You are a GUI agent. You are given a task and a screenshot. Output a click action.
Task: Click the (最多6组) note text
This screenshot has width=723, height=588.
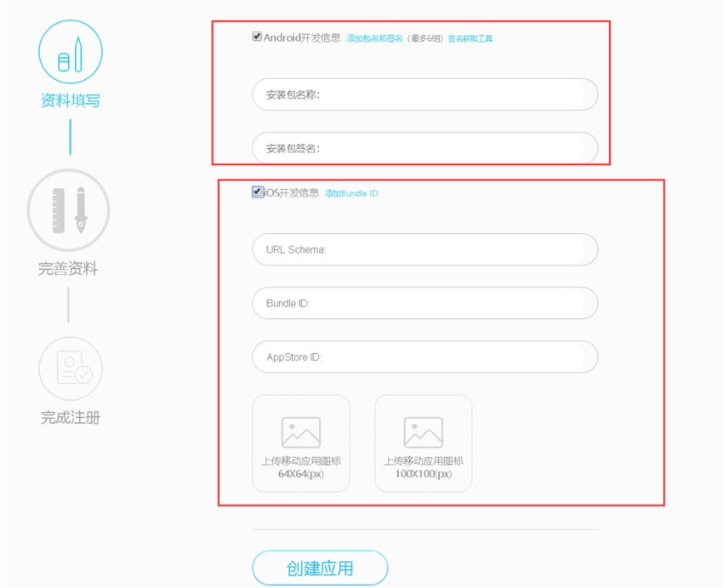(425, 38)
